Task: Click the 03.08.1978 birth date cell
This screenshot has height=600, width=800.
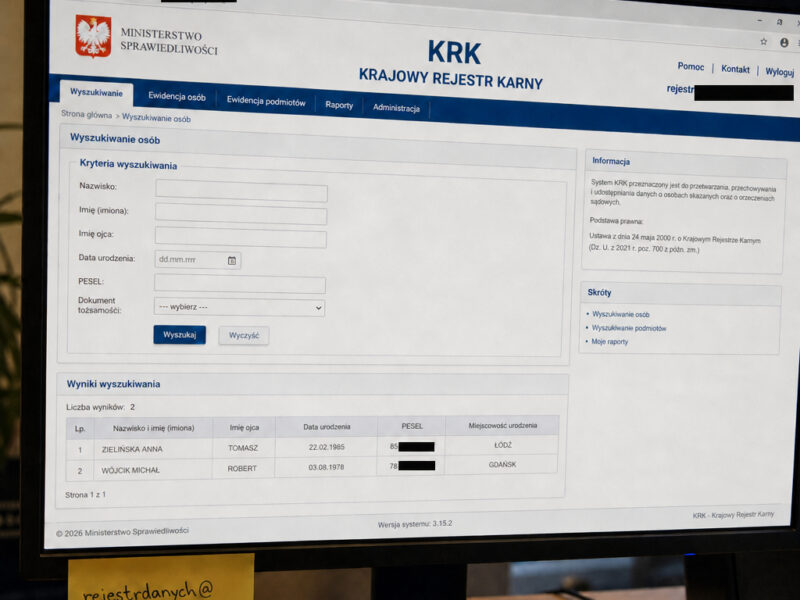Action: pyautogui.click(x=326, y=467)
